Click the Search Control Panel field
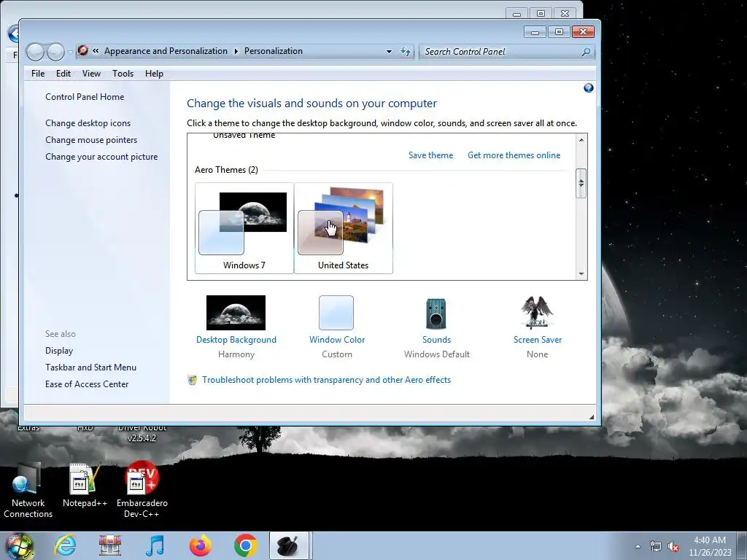This screenshot has width=747, height=560. tap(508, 52)
